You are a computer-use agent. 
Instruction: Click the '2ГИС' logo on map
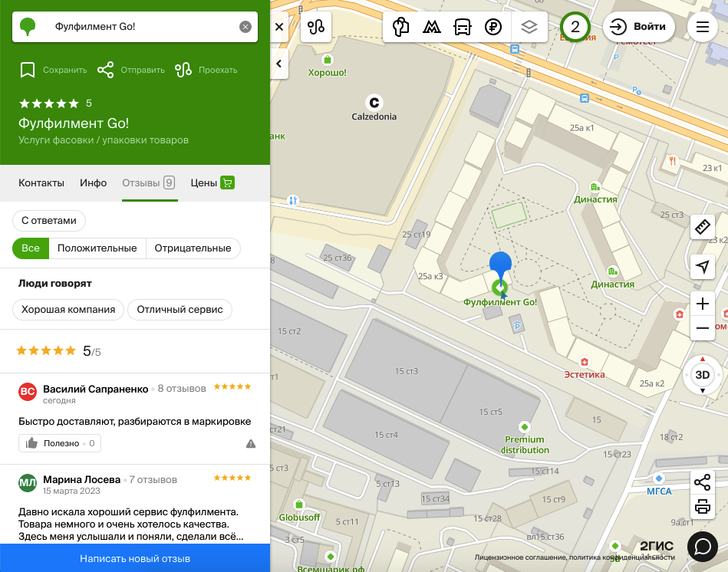[657, 546]
